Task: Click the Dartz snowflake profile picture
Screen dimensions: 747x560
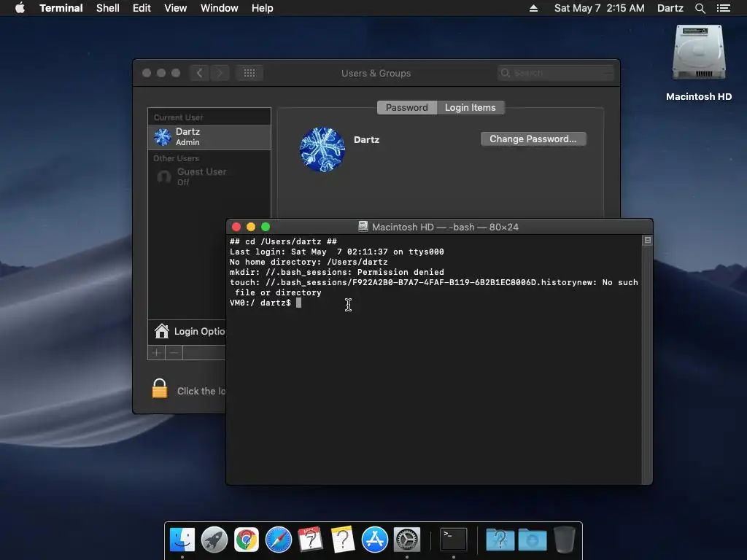Action: pyautogui.click(x=322, y=149)
